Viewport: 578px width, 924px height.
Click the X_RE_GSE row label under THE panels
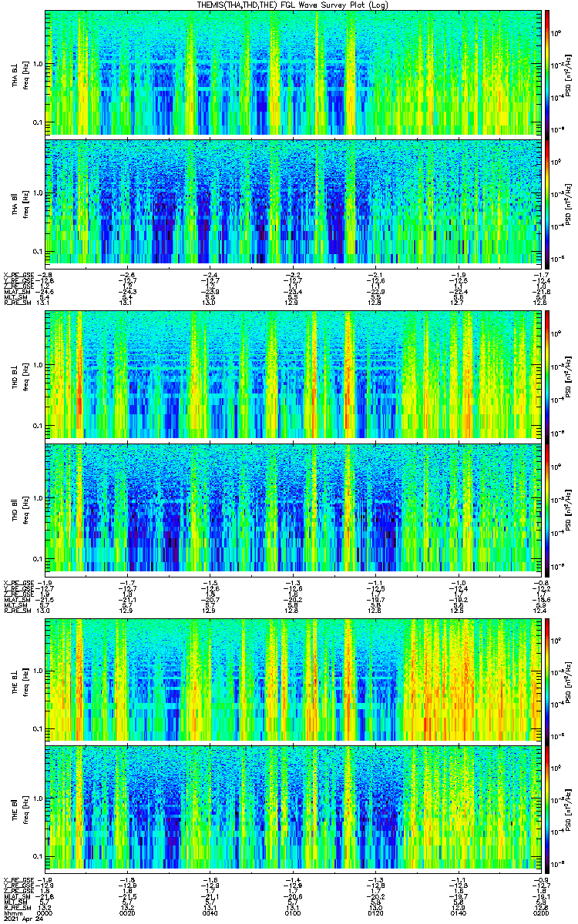19,880
